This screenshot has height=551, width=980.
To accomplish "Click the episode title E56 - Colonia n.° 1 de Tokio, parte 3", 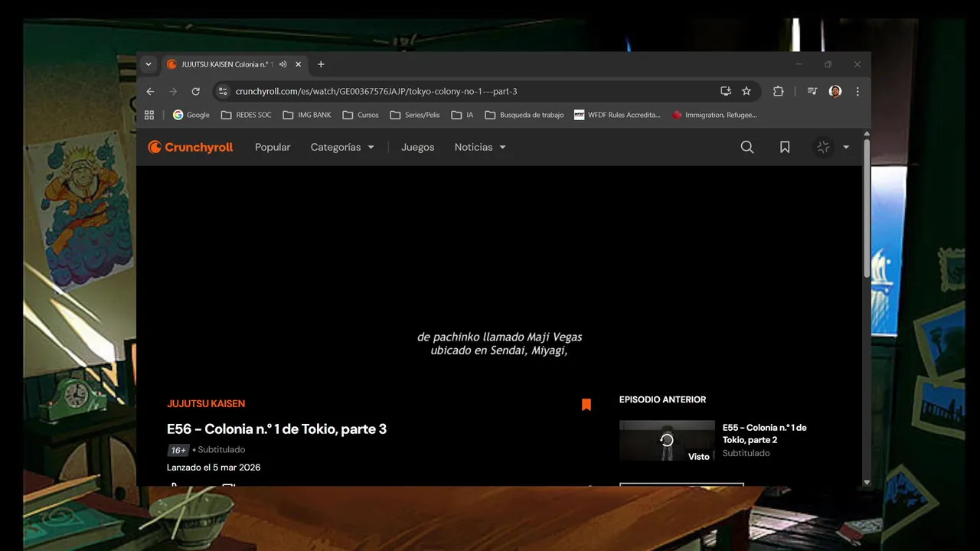I will click(276, 429).
